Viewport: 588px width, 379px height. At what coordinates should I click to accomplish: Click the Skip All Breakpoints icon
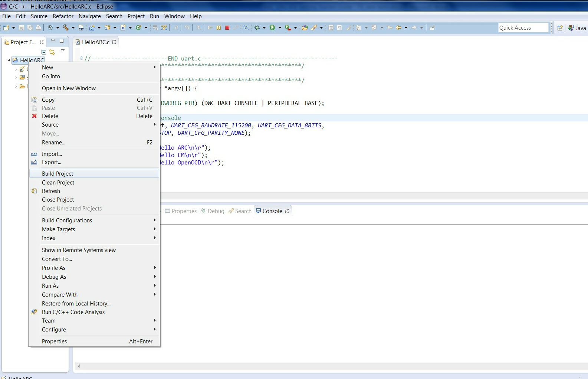tap(246, 27)
